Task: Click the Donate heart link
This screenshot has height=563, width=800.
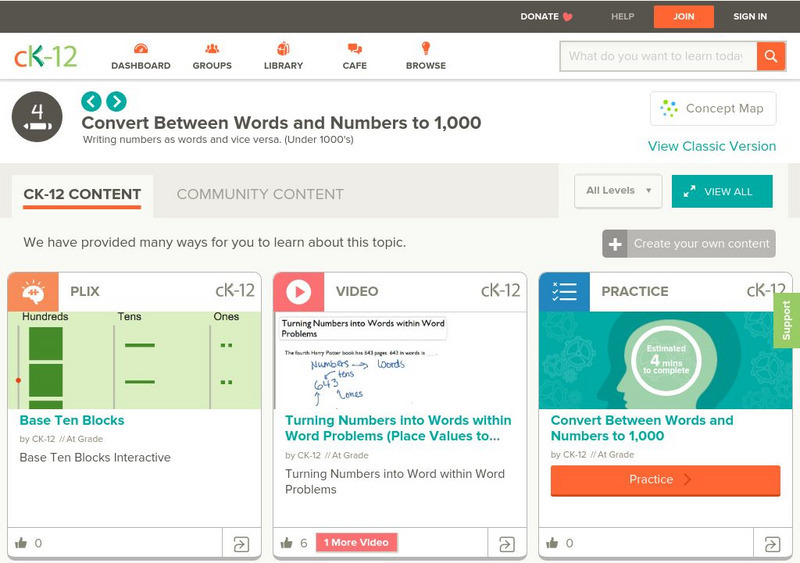Action: point(546,16)
